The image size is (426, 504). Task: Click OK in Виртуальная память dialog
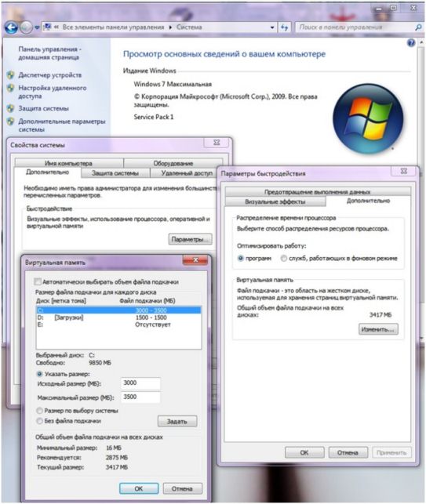(x=139, y=488)
